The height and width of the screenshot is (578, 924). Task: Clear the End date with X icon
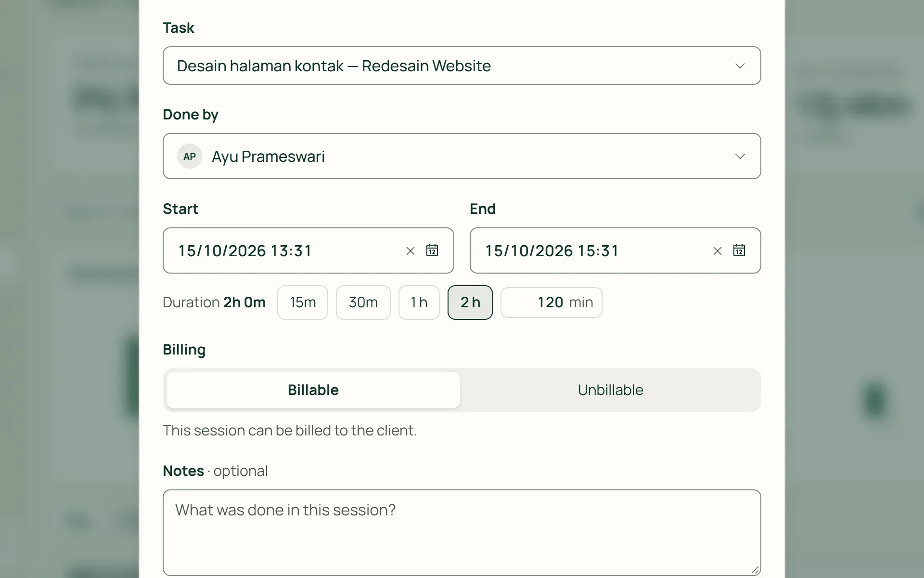717,251
